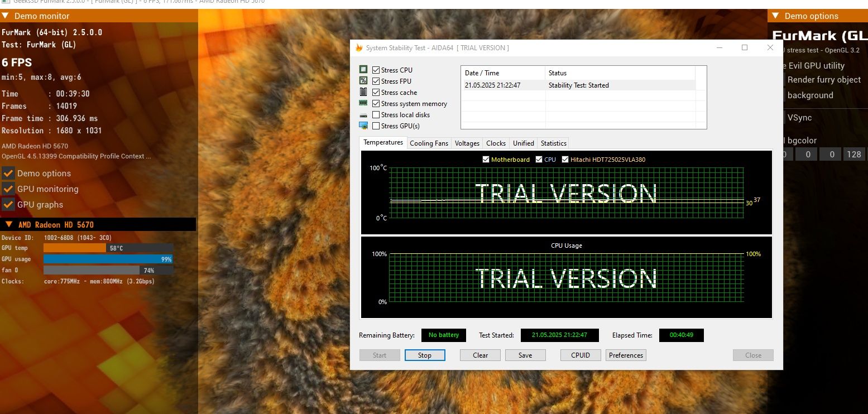The height and width of the screenshot is (414, 868).
Task: Enable Stress local disks
Action: [376, 115]
